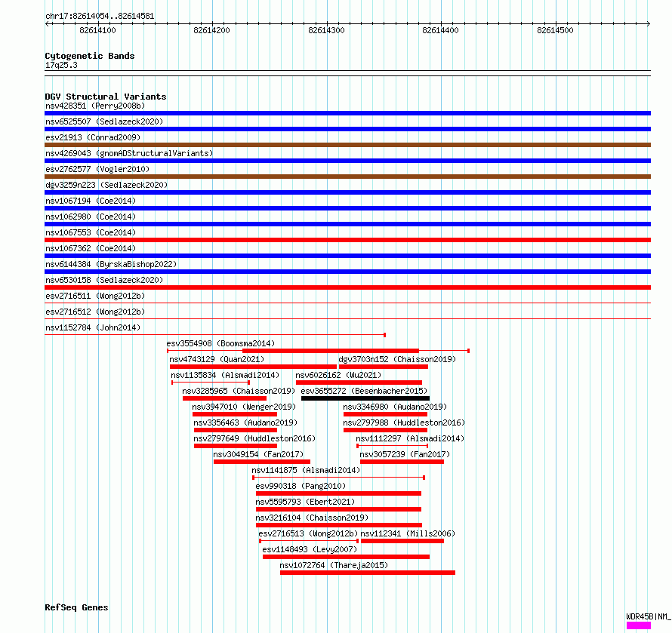Viewport: 672px width, 633px height.
Task: Click nsv1062980 (Coe2014) label
Action: [x=91, y=217]
